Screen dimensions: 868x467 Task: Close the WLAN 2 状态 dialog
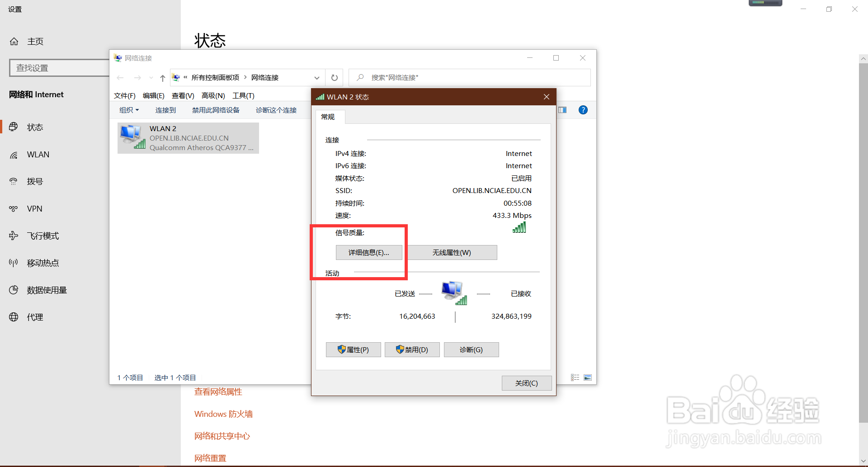547,97
